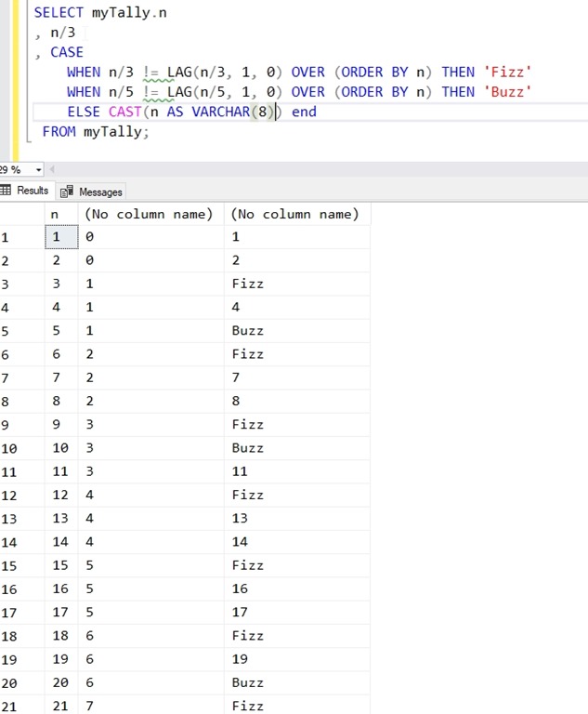Select the Results tab
The image size is (588, 714).
tap(32, 191)
